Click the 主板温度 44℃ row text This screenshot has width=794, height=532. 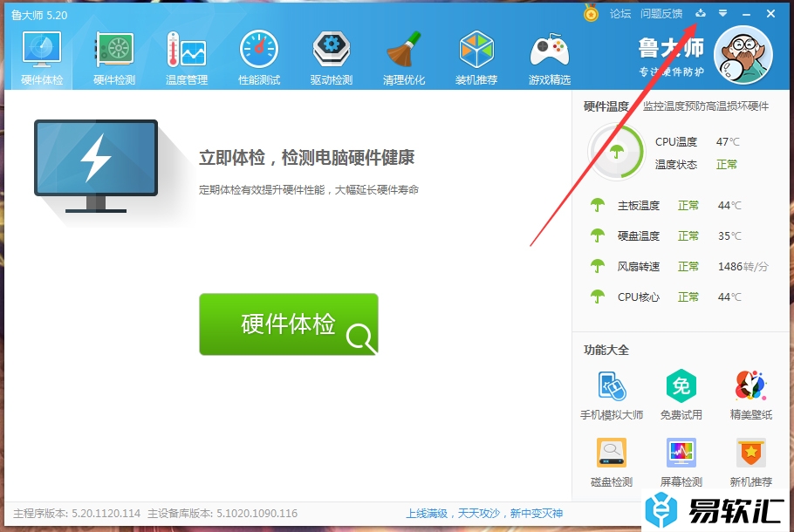(679, 205)
